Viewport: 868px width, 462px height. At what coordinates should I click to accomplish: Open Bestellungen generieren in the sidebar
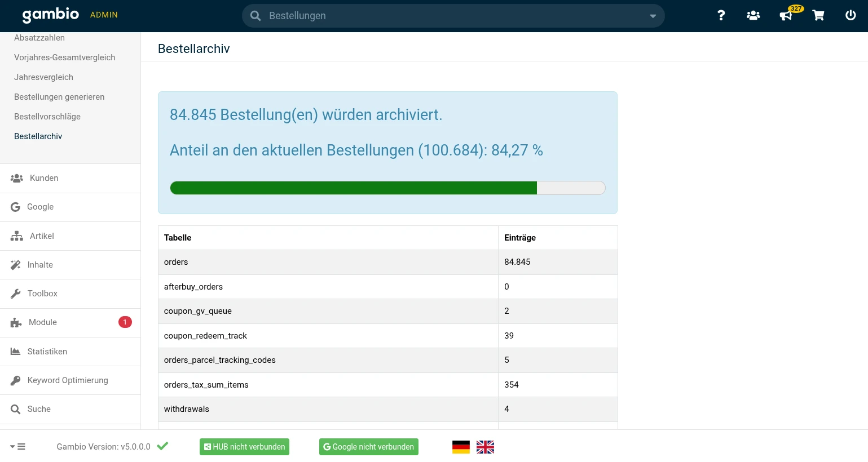point(59,97)
